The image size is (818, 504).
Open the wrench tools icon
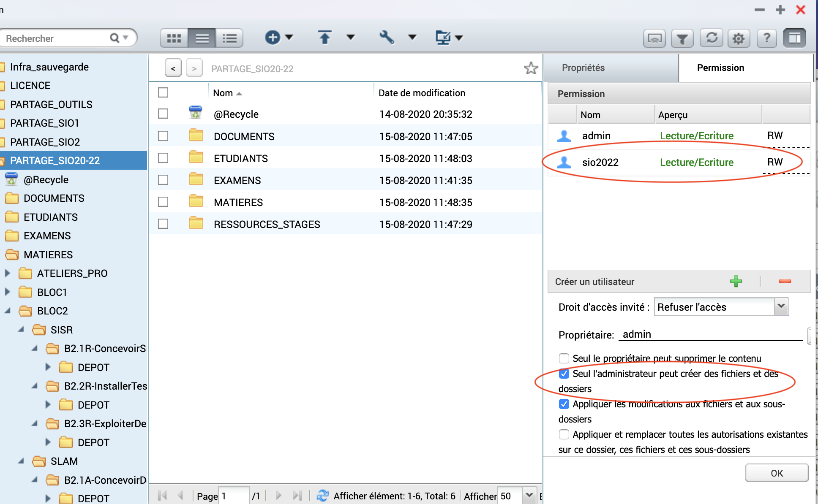point(387,38)
